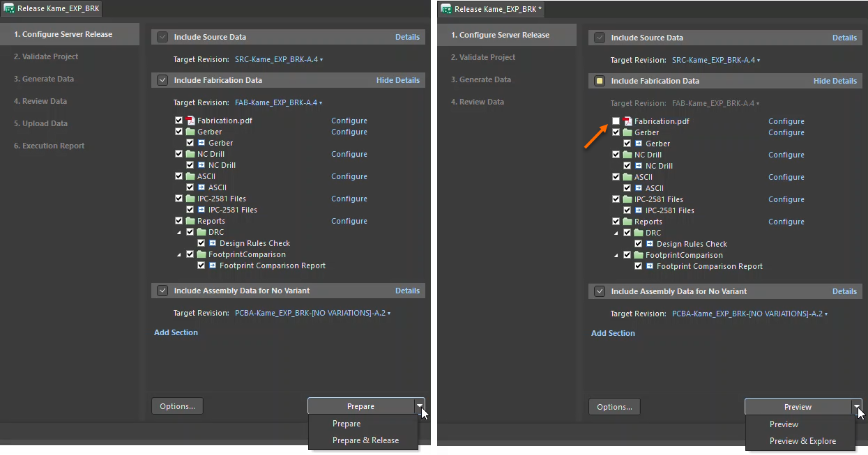
Task: Choose Prepare & Release from the dropdown menu
Action: coord(363,440)
